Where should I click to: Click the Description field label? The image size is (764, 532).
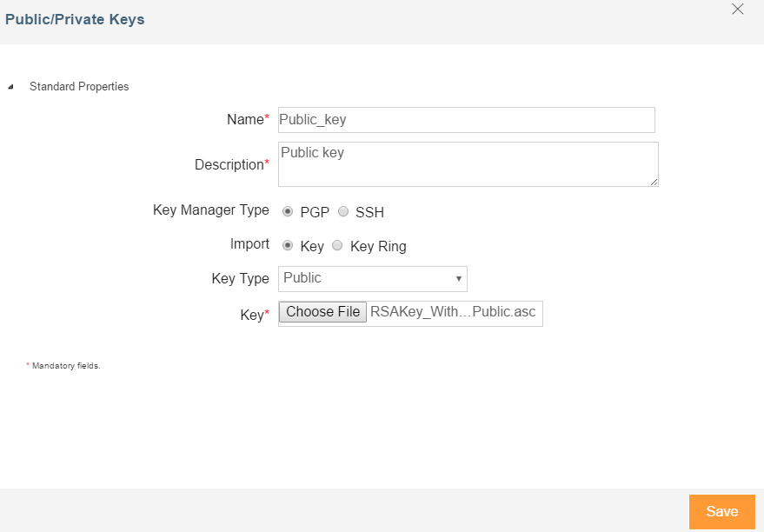tap(228, 164)
